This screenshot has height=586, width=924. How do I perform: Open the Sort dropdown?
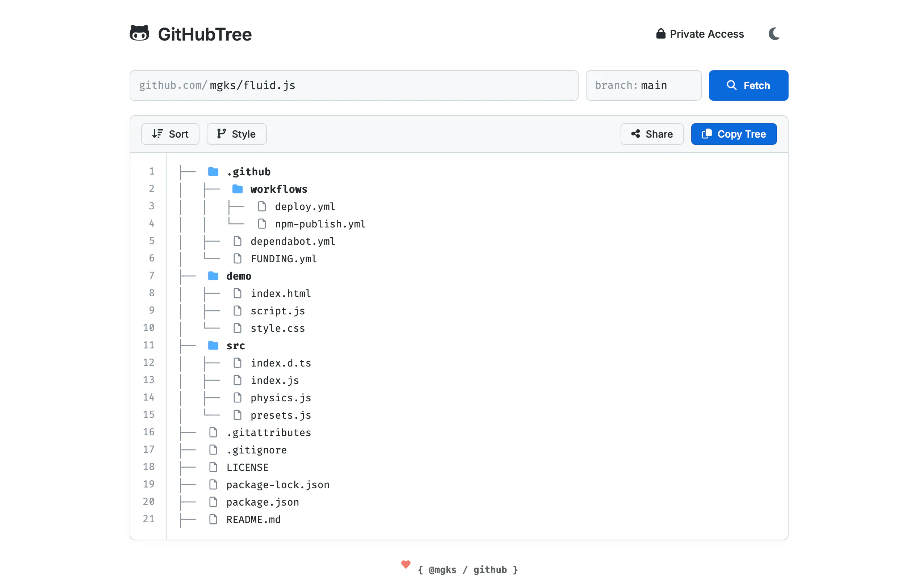170,134
